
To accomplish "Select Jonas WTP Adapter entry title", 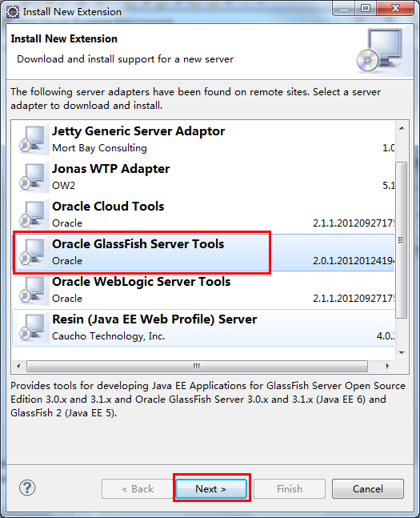I will tap(111, 169).
